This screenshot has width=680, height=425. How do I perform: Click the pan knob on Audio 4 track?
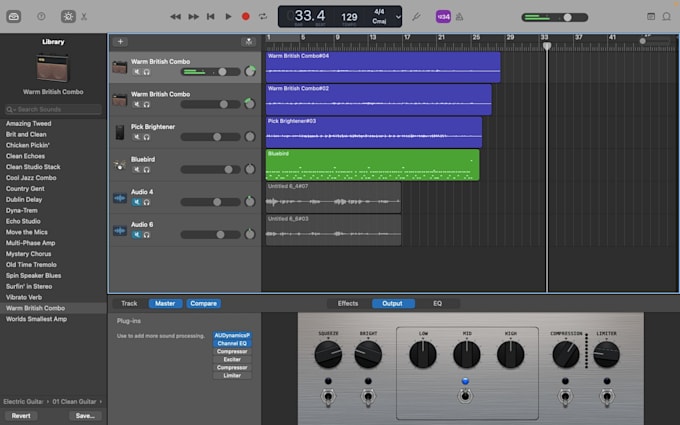[x=250, y=202]
